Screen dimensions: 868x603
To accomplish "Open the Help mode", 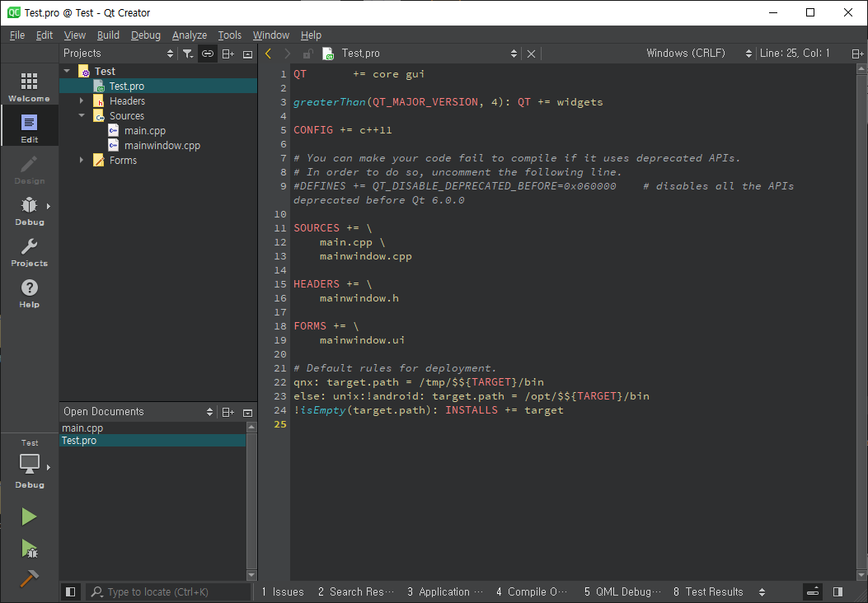I will 30,292.
